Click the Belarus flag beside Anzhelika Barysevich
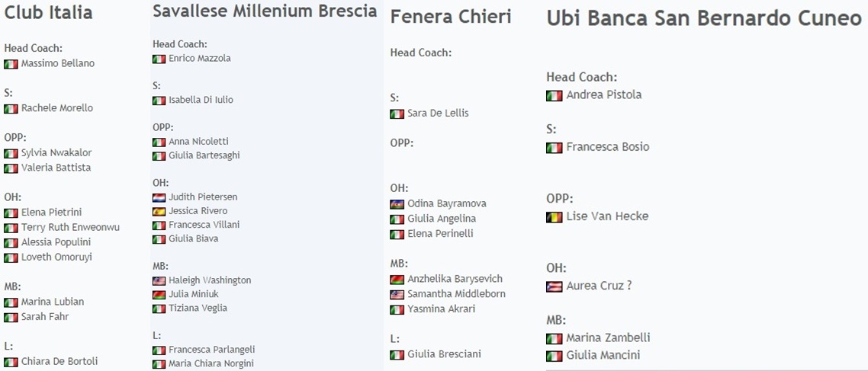Image resolution: width=868 pixels, height=371 pixels. tap(397, 280)
